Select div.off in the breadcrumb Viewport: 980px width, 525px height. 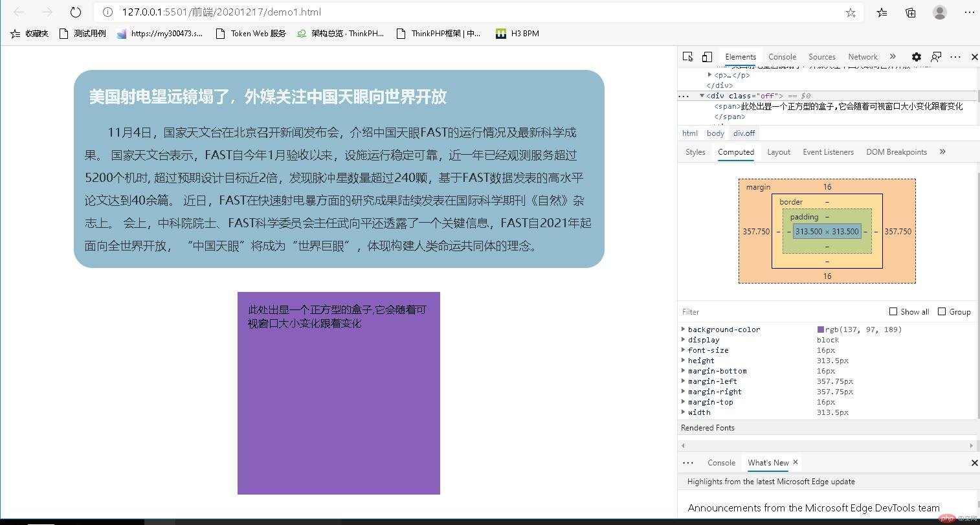[744, 133]
